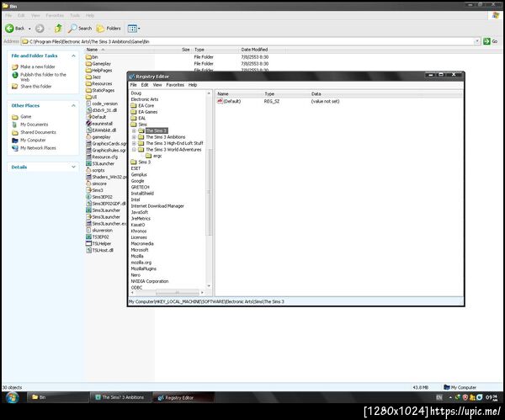Click Share this folder link
The width and height of the screenshot is (505, 420).
tap(35, 87)
